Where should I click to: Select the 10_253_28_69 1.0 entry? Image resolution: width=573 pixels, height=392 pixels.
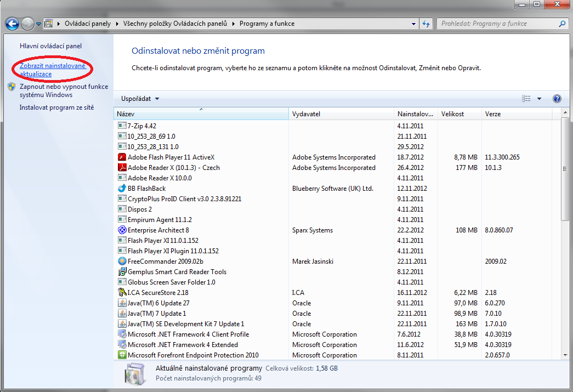coord(151,137)
